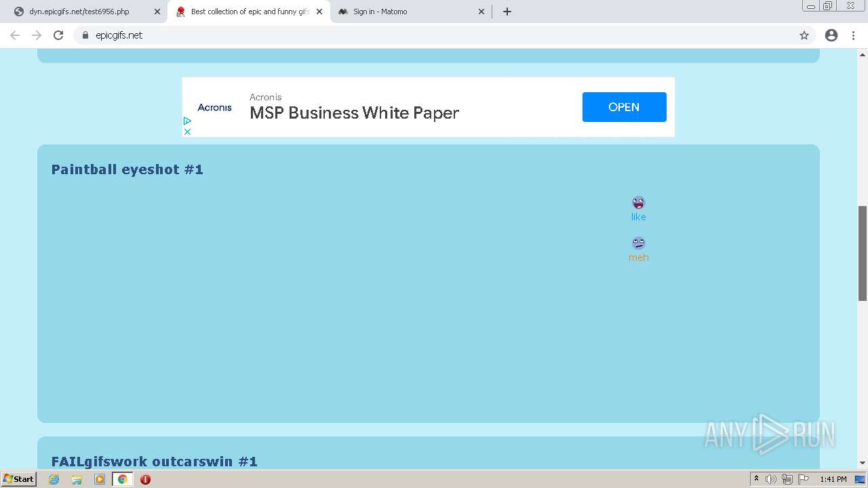Open the Chrome three-dot menu
The height and width of the screenshot is (488, 868).
(x=854, y=35)
